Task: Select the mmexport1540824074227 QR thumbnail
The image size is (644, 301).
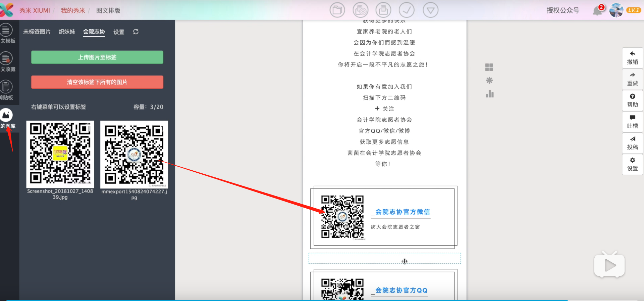Action: (134, 155)
